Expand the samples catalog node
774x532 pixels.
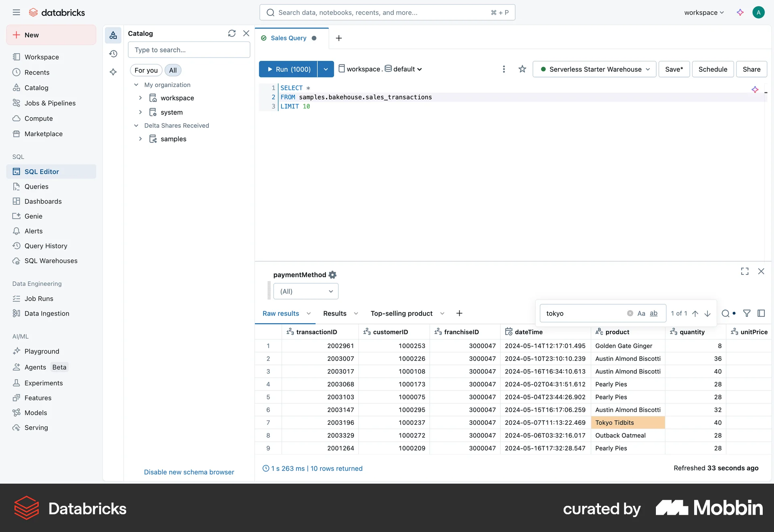[141, 139]
